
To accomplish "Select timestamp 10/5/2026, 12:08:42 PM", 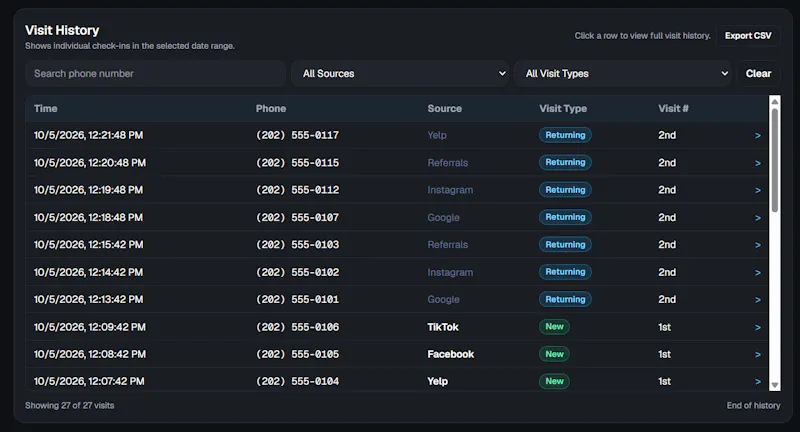I will point(90,354).
